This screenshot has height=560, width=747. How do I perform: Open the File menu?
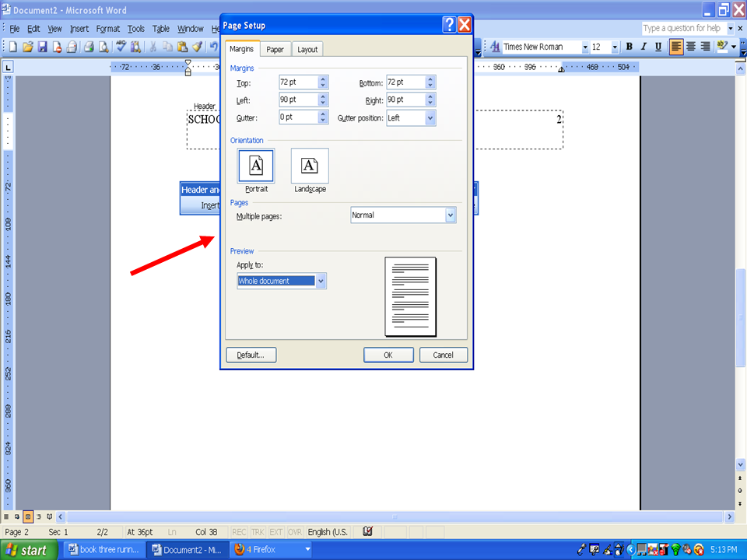[x=15, y=29]
